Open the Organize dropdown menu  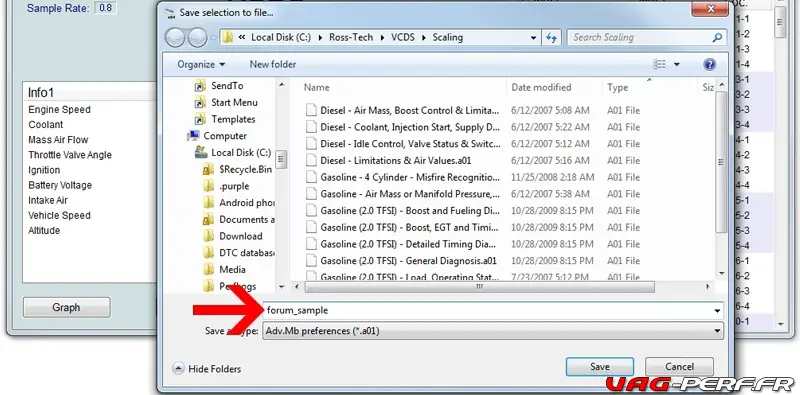pyautogui.click(x=201, y=64)
